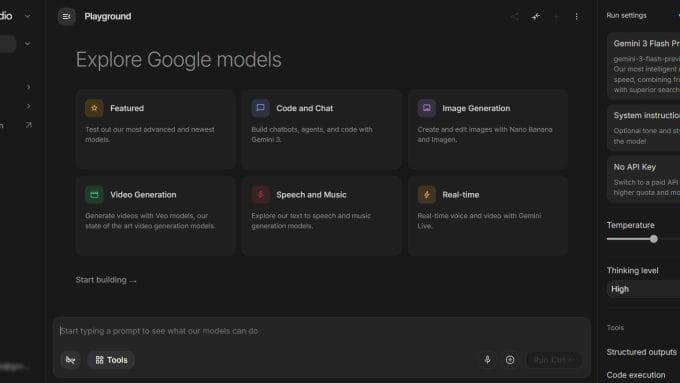Click the Image Generation picture icon

427,108
